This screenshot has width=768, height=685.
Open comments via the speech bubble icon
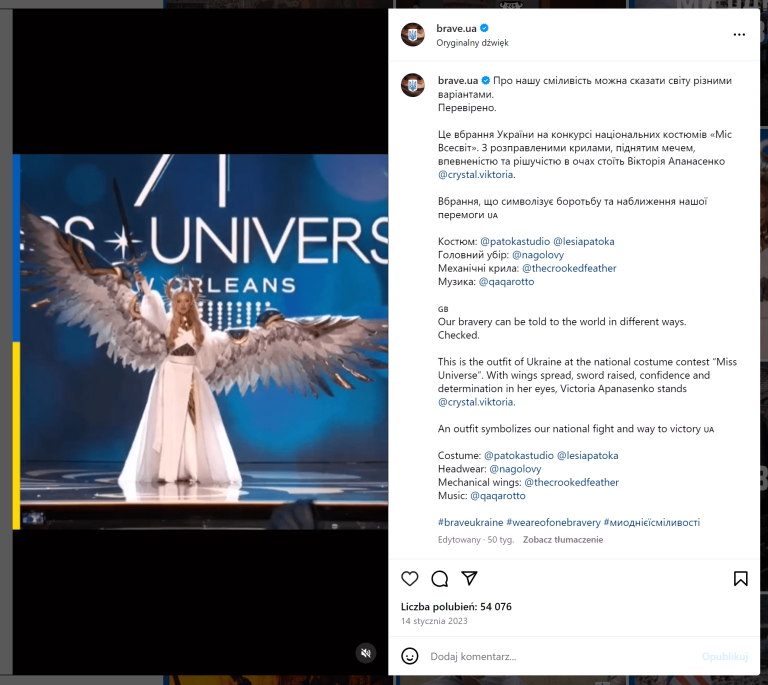[439, 578]
